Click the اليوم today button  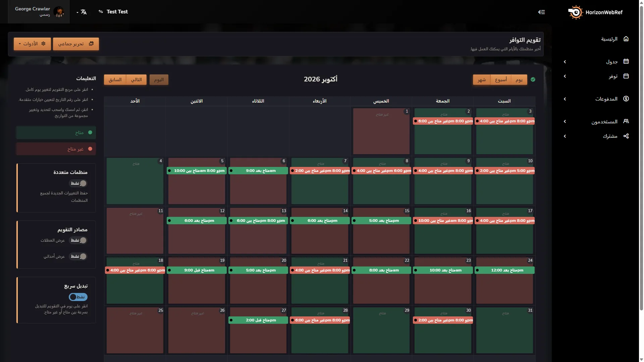coord(159,80)
